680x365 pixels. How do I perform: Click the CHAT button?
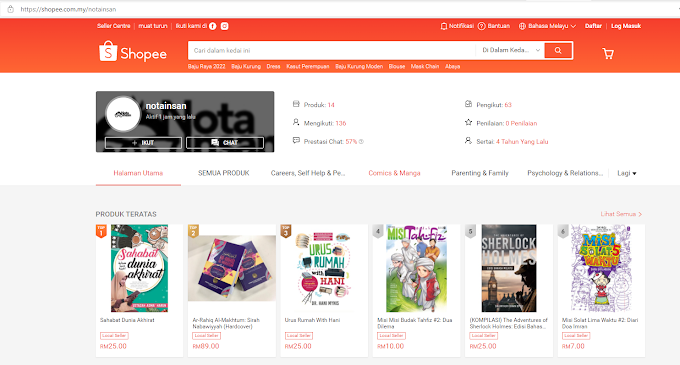(x=225, y=143)
